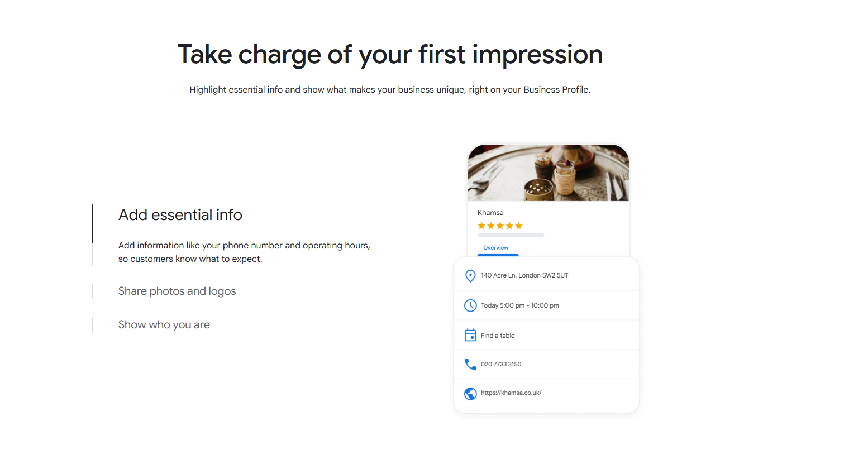The image size is (868, 454).
Task: Open the https://khamsa.co.uk/ website link
Action: [511, 393]
